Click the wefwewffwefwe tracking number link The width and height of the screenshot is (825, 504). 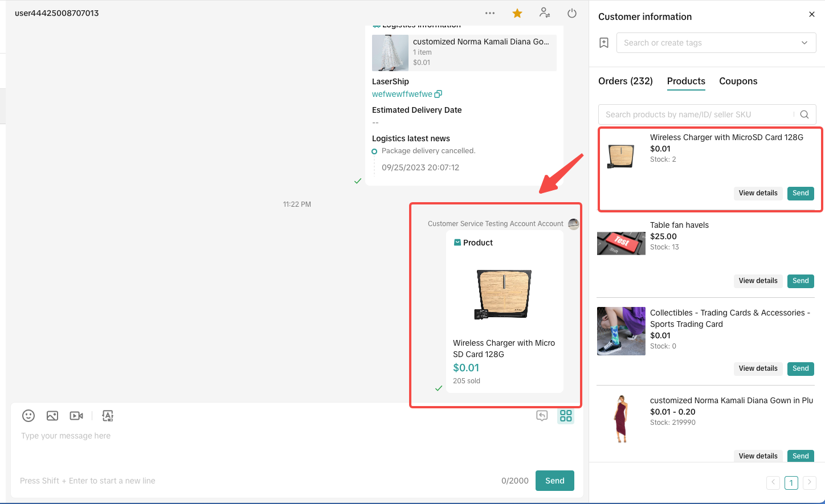[402, 94]
